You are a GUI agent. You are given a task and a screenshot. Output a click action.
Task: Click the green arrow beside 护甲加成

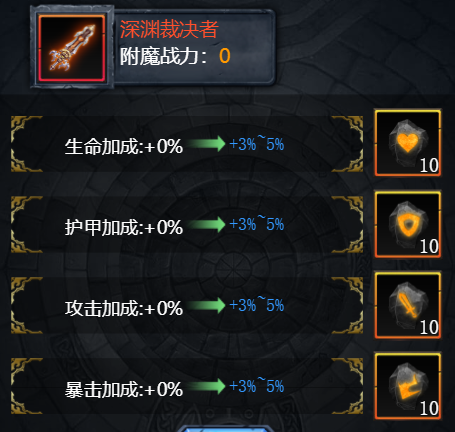[x=206, y=224]
